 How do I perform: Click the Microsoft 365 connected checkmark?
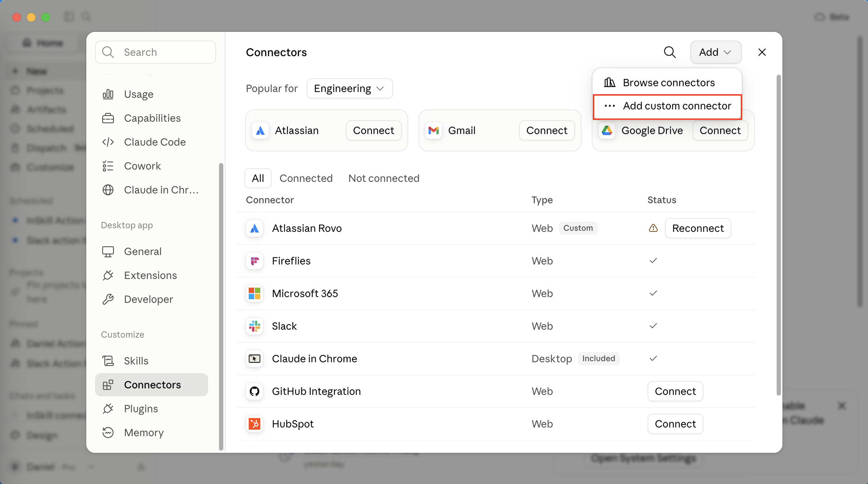pyautogui.click(x=653, y=293)
